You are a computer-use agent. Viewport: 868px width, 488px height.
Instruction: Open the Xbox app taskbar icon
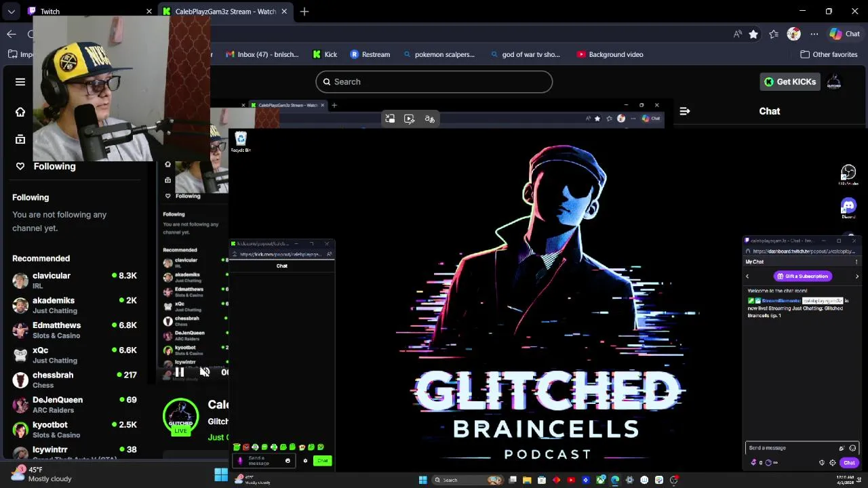600,480
